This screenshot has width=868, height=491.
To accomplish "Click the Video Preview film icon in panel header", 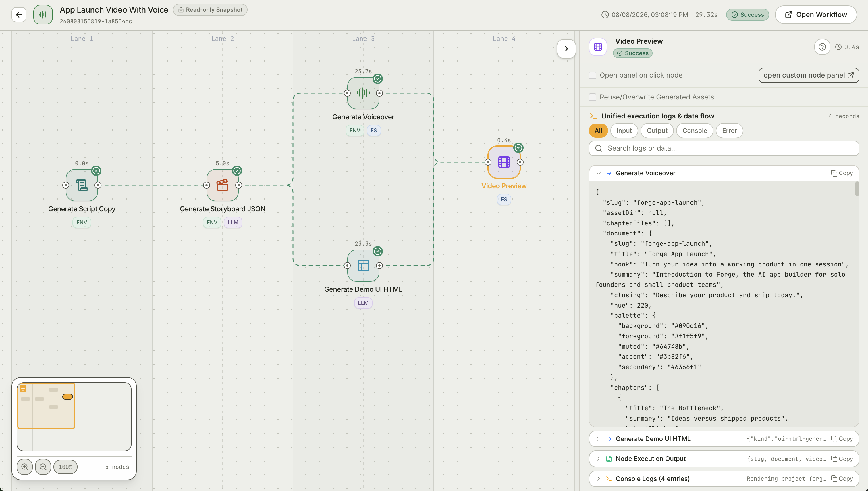I will tap(598, 47).
